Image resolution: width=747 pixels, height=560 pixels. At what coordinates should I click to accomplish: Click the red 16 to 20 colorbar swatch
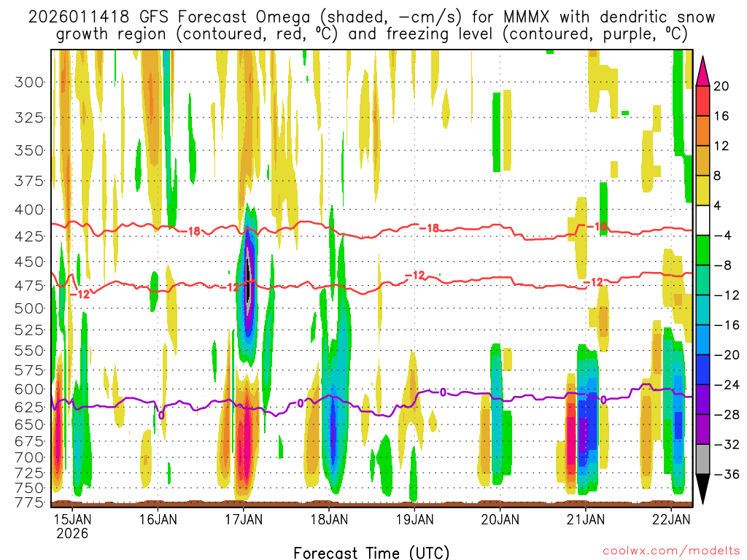[703, 101]
